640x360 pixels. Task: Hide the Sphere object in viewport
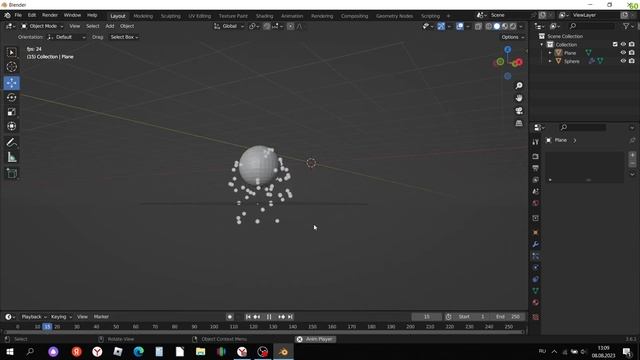pos(623,61)
